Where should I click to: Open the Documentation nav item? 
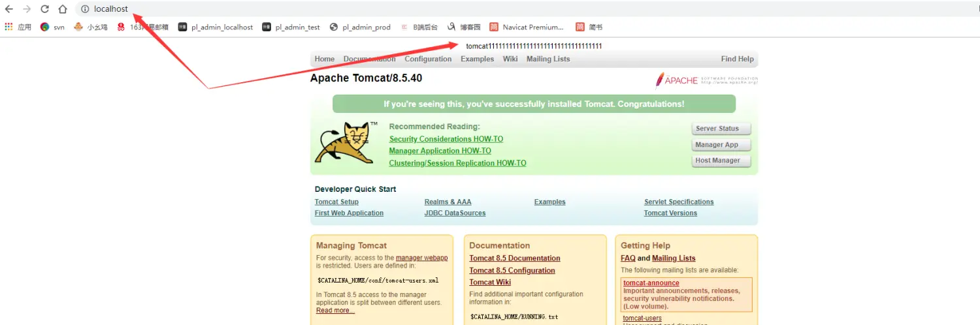click(370, 59)
